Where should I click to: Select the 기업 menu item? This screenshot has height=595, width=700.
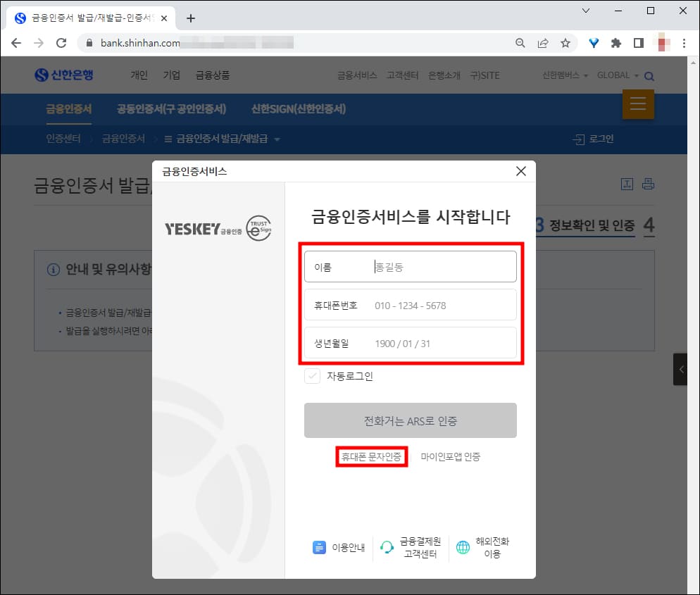pyautogui.click(x=172, y=75)
